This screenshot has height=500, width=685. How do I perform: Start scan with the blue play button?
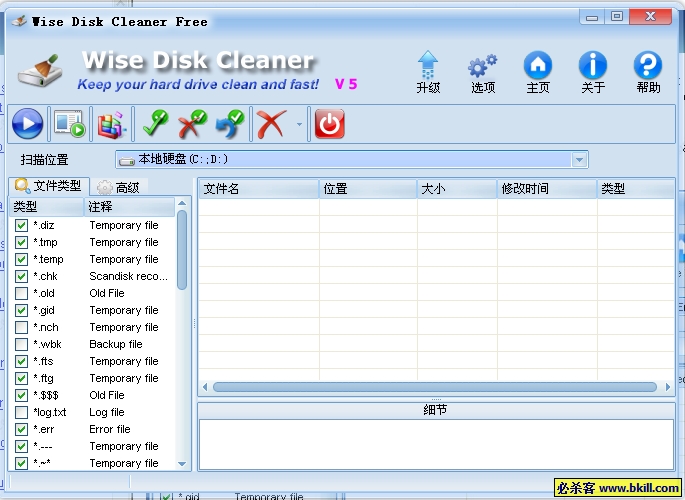coord(28,124)
